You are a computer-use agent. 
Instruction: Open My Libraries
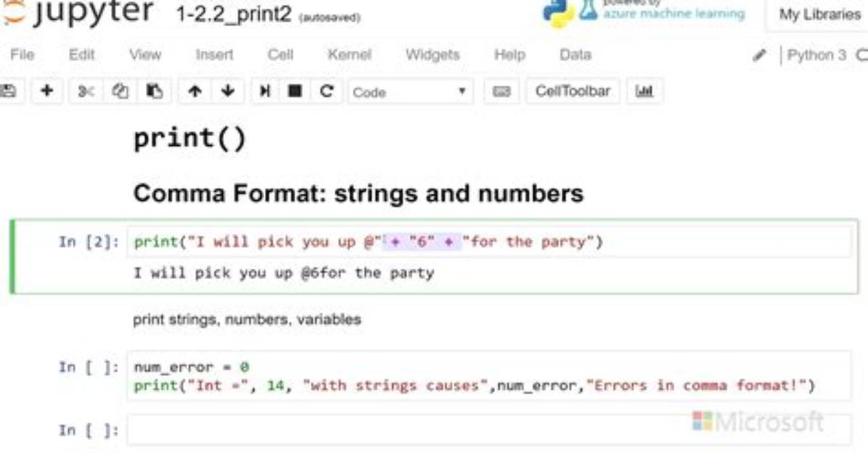tap(819, 15)
